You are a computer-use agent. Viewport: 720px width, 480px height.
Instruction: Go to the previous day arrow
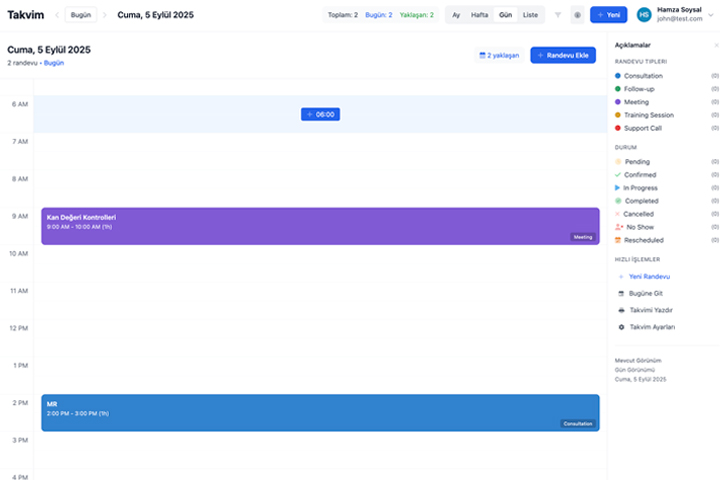[x=56, y=15]
